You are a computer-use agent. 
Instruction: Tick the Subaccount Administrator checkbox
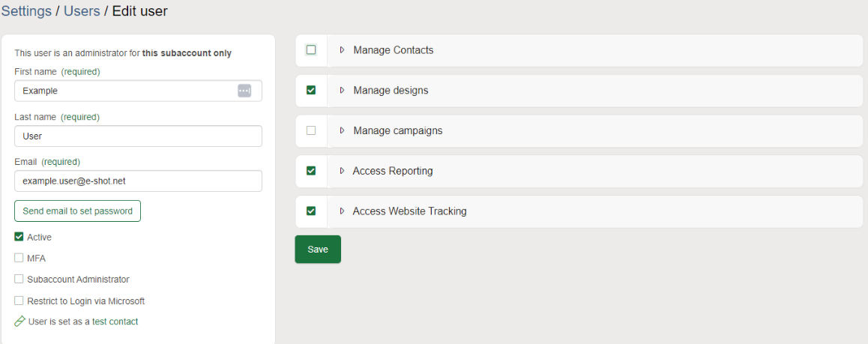click(x=19, y=279)
